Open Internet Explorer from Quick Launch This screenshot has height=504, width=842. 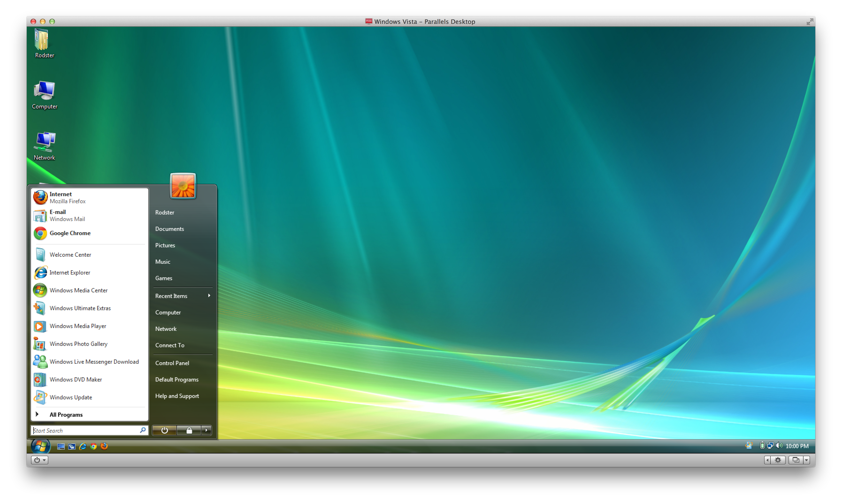click(83, 447)
